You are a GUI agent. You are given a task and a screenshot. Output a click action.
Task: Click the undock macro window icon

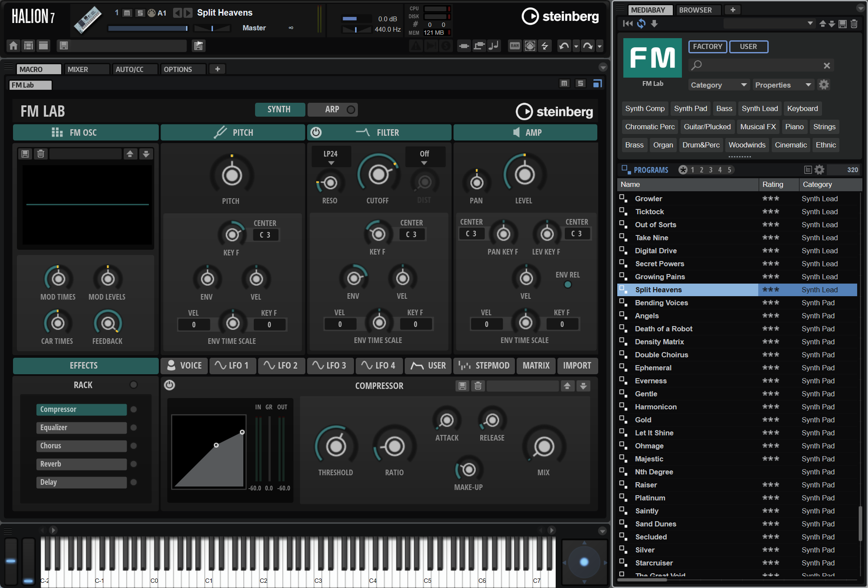tap(597, 83)
